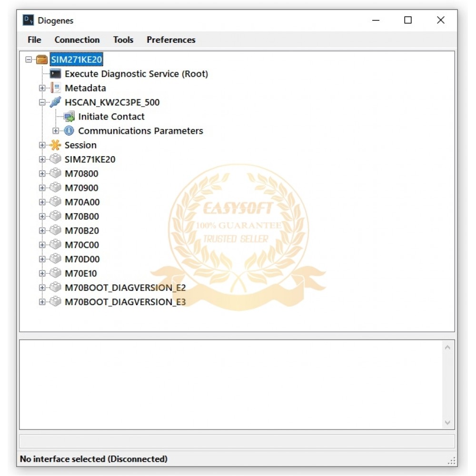Expand the Metadata node

pyautogui.click(x=42, y=89)
